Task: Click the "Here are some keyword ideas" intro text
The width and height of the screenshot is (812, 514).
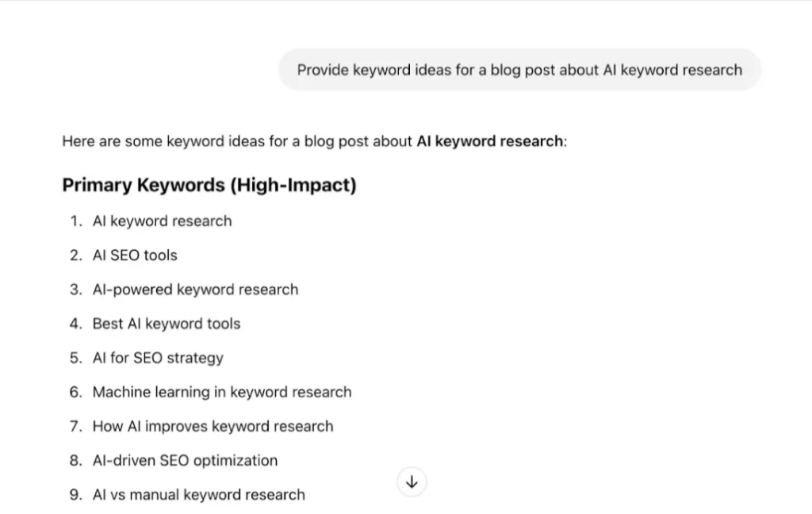Action: click(237, 142)
